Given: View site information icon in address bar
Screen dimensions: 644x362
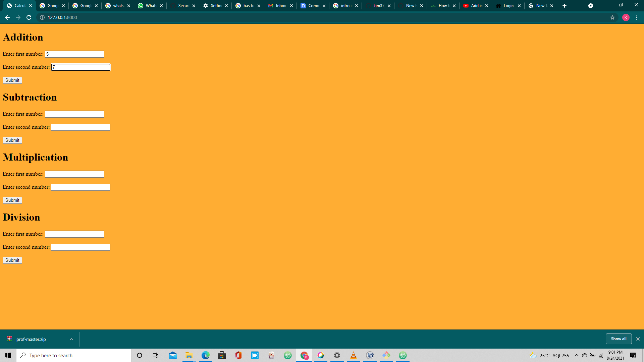Looking at the screenshot, I should 42,17.
